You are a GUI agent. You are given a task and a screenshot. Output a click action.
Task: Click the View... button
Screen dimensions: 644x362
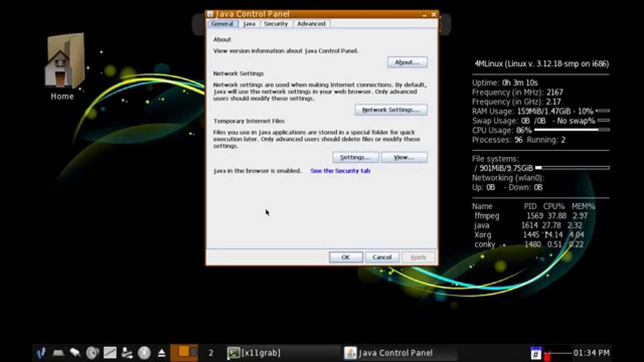(404, 157)
